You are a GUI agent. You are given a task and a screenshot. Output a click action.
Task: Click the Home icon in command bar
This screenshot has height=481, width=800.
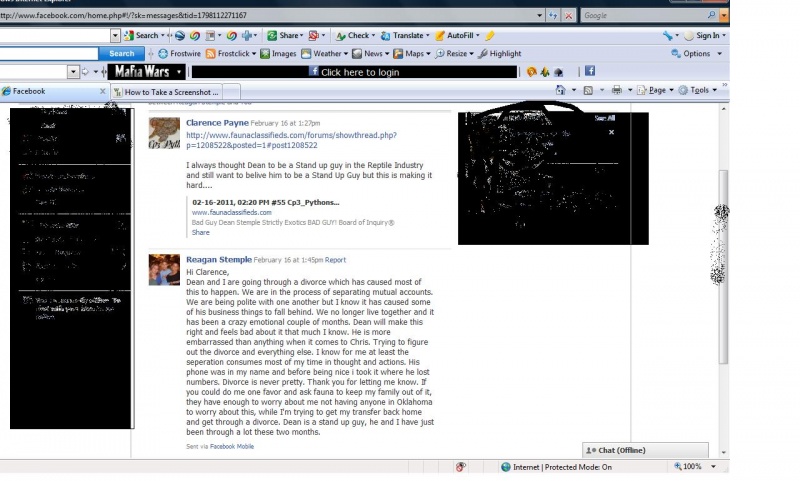click(560, 90)
